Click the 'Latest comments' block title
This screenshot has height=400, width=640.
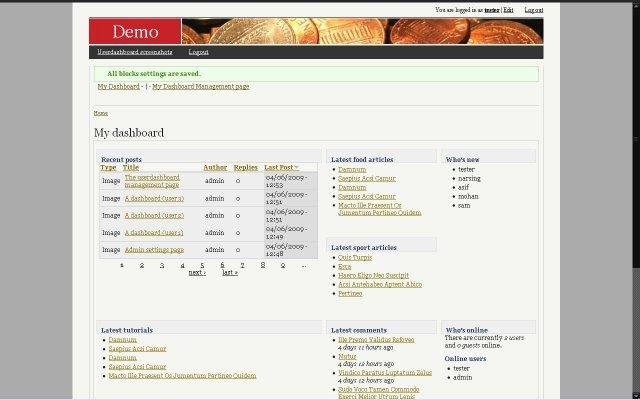359,330
